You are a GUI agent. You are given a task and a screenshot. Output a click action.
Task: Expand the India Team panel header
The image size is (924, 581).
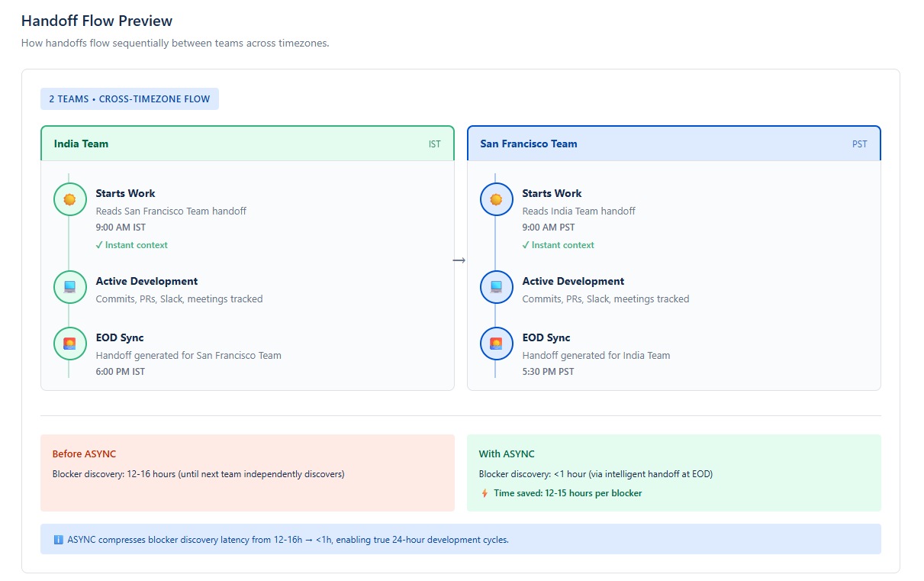click(246, 144)
